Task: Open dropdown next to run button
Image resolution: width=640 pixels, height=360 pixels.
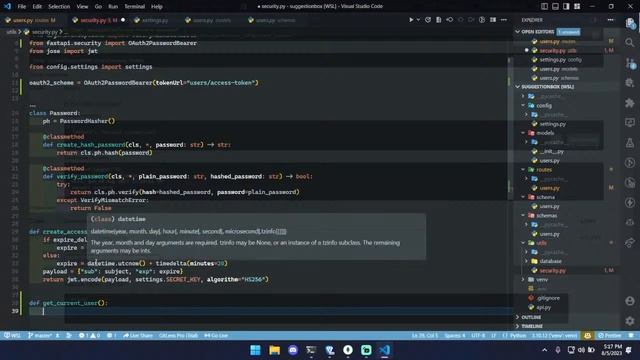Action: [x=418, y=20]
